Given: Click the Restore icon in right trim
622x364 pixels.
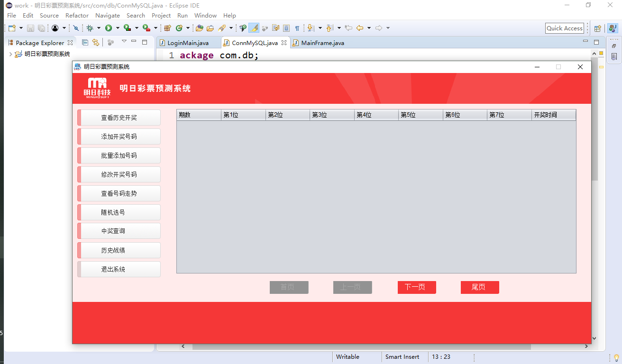Looking at the screenshot, I should (x=614, y=46).
